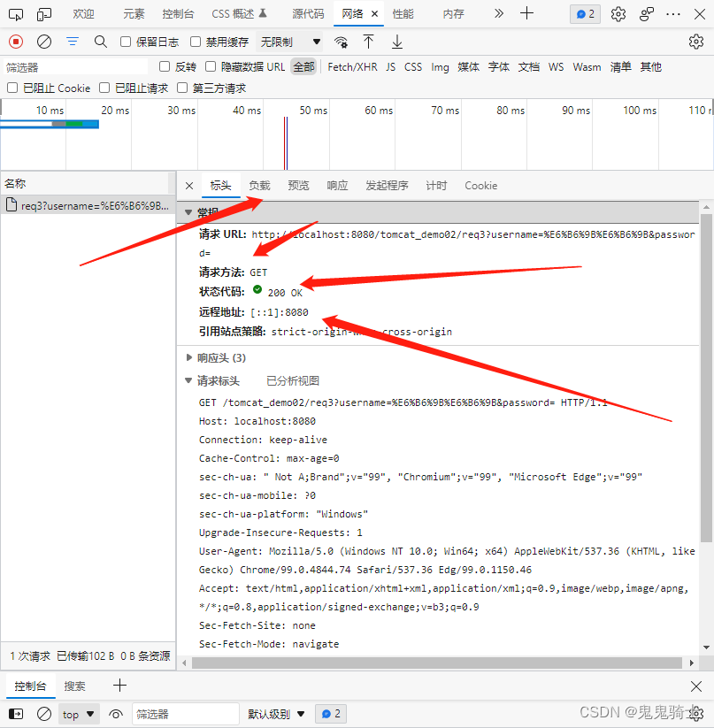Open the 无限制 throttling dropdown

(290, 42)
